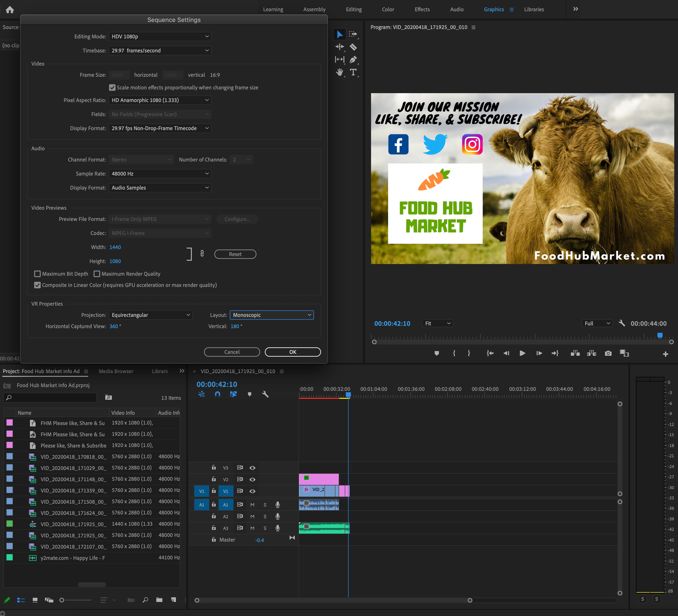The height and width of the screenshot is (616, 678).
Task: Hide track V2 with the eye icon
Action: tap(252, 479)
